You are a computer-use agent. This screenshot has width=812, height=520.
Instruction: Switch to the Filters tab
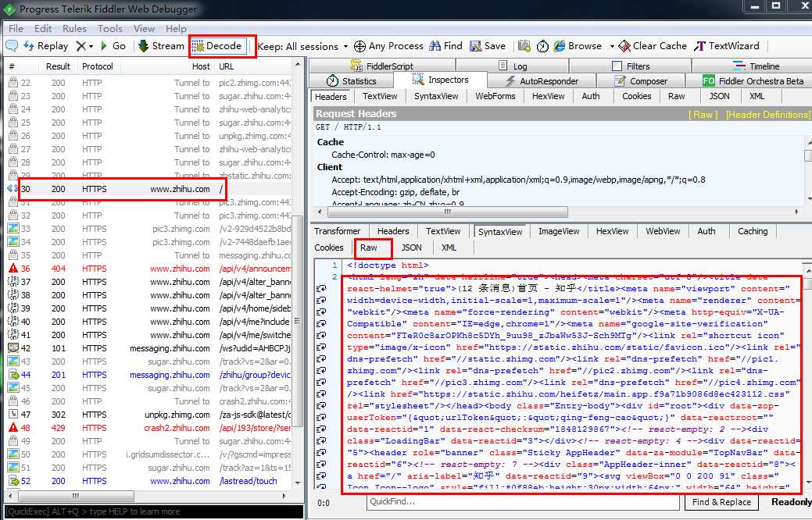(631, 66)
